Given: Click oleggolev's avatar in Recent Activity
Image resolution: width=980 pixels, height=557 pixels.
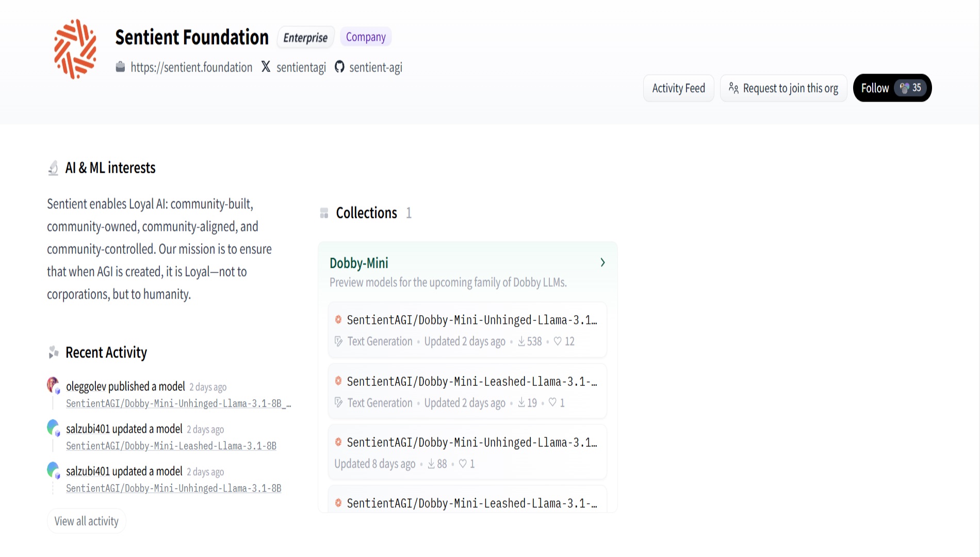Looking at the screenshot, I should click(x=53, y=384).
